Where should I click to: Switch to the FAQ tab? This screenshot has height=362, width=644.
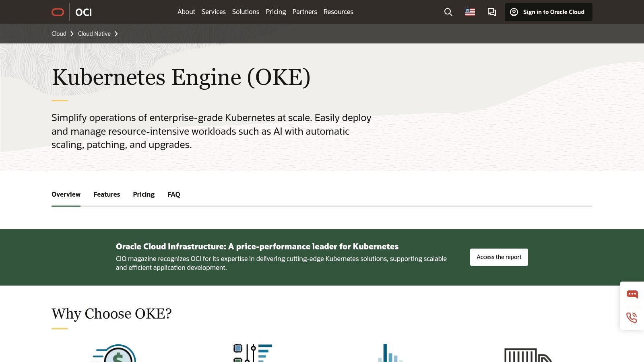point(173,194)
